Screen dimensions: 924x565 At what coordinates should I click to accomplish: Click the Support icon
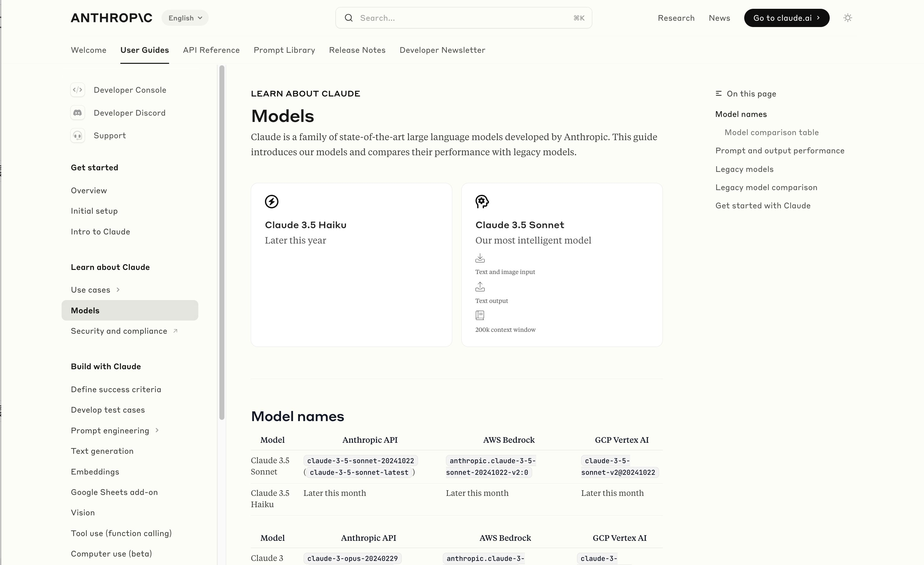pyautogui.click(x=78, y=135)
